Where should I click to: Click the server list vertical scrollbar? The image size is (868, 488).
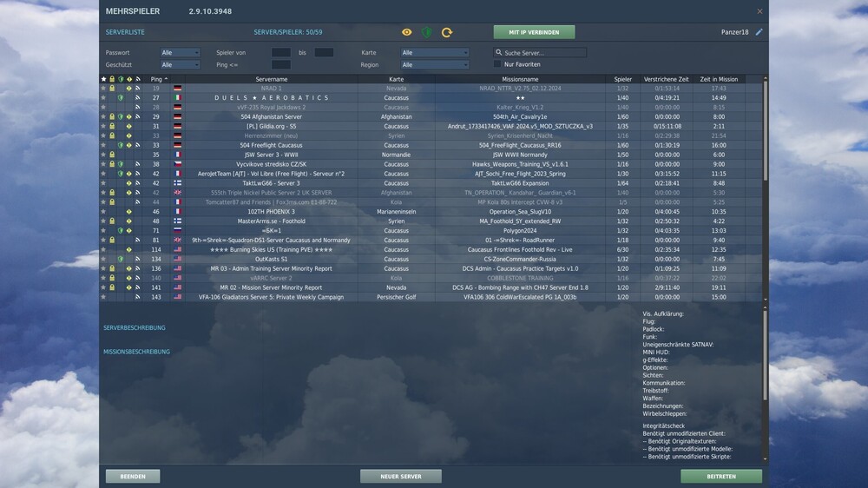(766, 130)
